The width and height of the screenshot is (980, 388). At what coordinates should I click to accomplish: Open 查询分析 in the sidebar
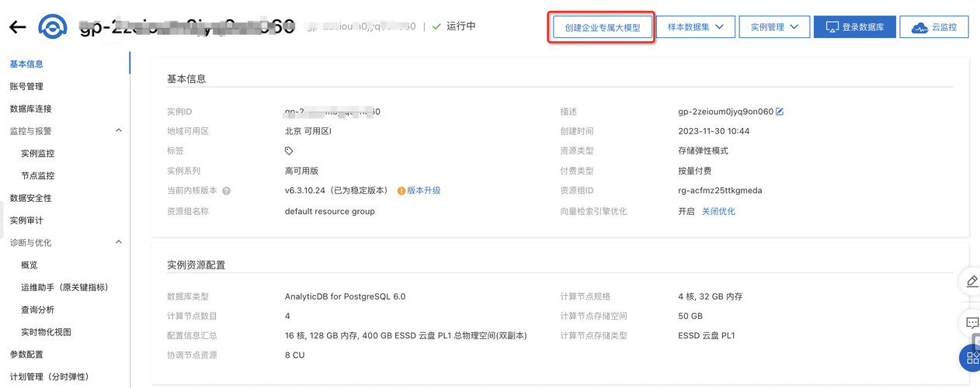click(x=37, y=310)
